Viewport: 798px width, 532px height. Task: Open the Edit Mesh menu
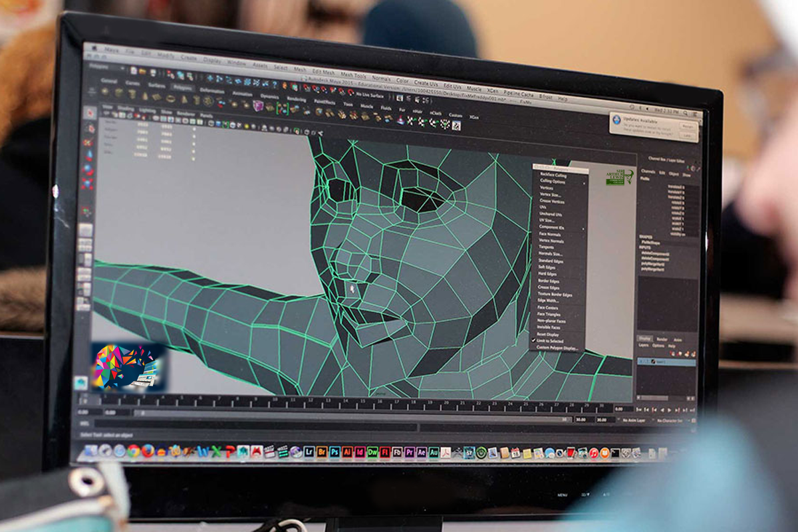coord(323,71)
